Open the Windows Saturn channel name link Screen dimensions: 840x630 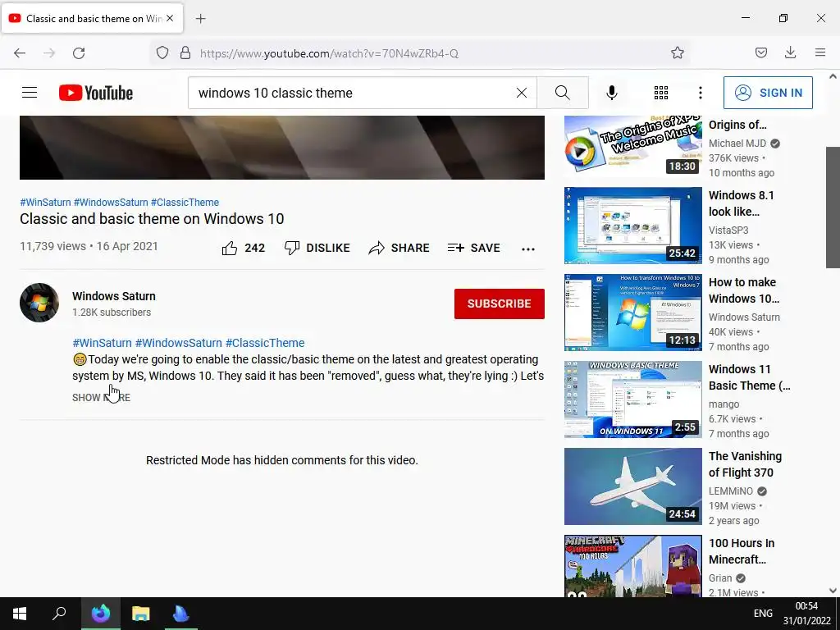(x=114, y=296)
